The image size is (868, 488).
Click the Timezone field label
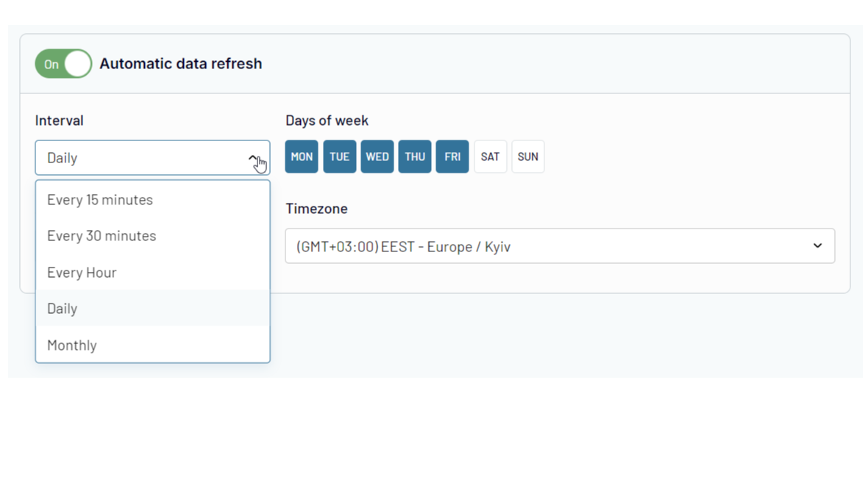[x=316, y=209]
